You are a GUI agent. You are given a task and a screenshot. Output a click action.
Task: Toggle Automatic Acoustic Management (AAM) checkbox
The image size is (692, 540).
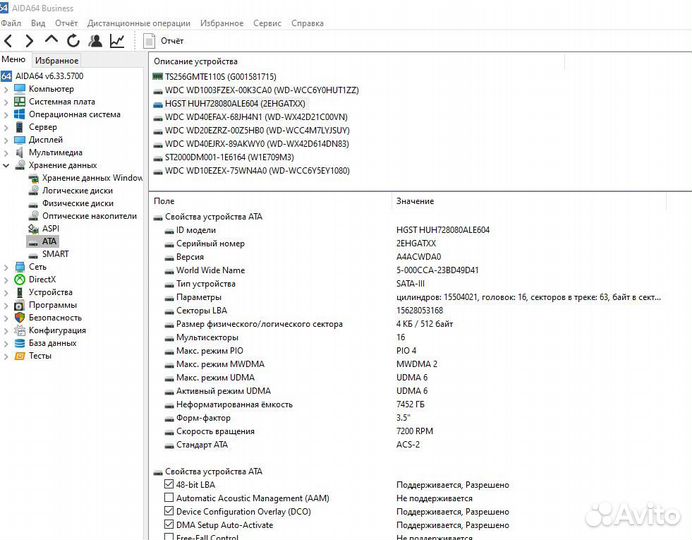(x=169, y=498)
